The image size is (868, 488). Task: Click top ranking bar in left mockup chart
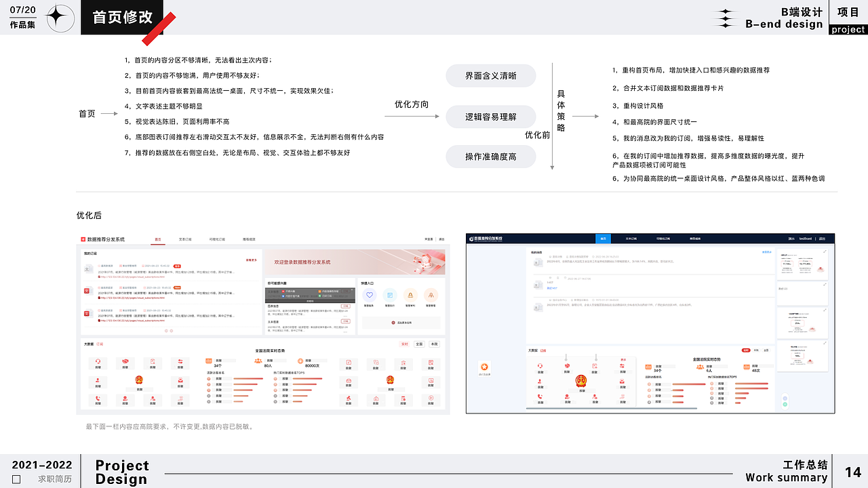(248, 378)
